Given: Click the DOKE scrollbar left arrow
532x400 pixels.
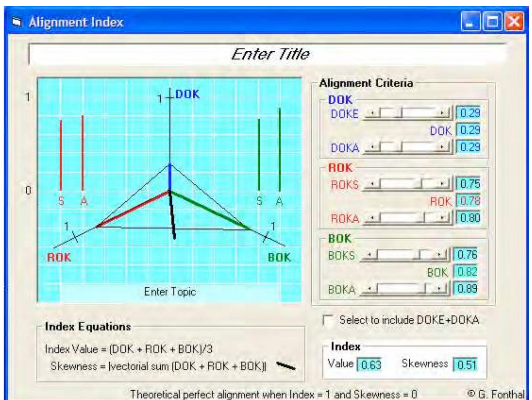Looking at the screenshot, I should (372, 113).
